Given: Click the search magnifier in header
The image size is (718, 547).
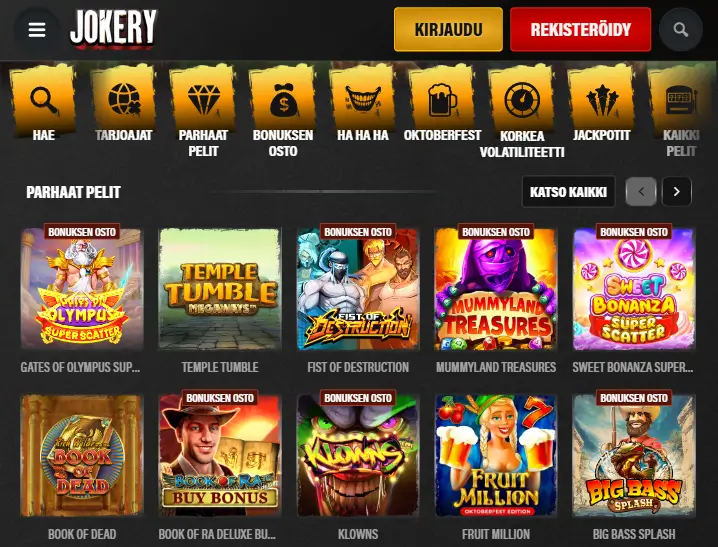Looking at the screenshot, I should click(680, 30).
